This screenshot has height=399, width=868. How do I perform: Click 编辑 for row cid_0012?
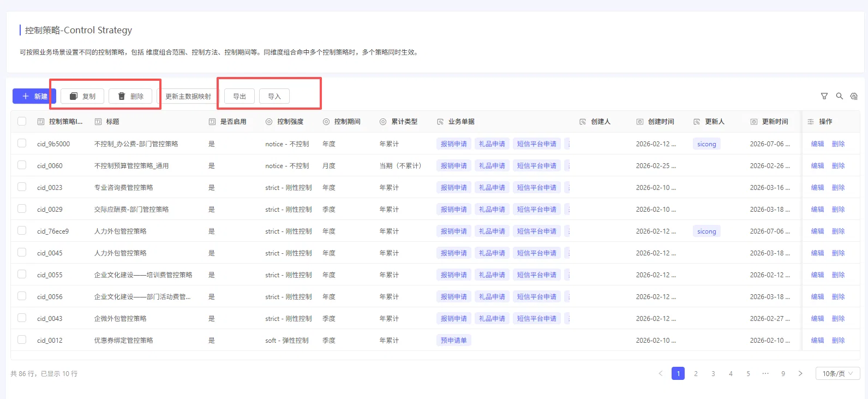817,341
